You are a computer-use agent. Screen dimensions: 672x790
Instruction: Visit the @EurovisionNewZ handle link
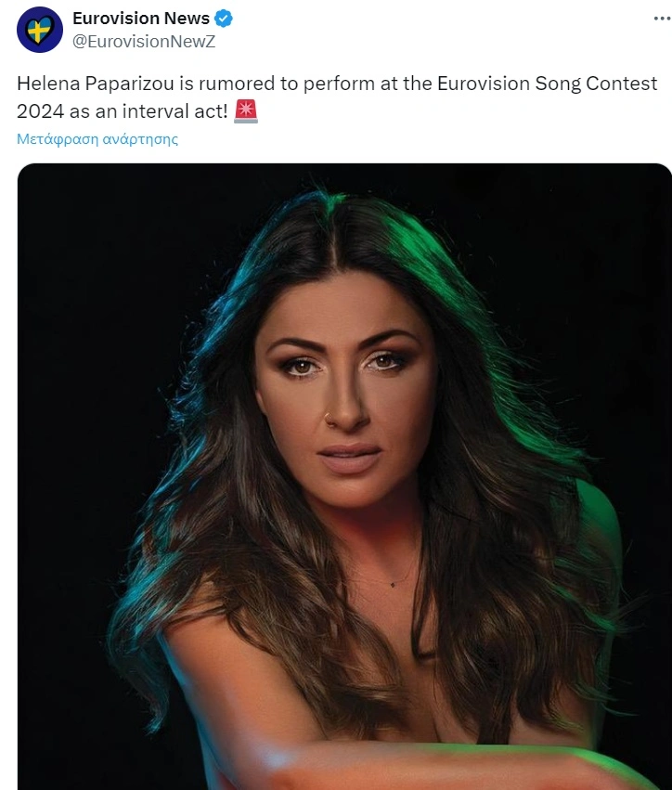(144, 42)
